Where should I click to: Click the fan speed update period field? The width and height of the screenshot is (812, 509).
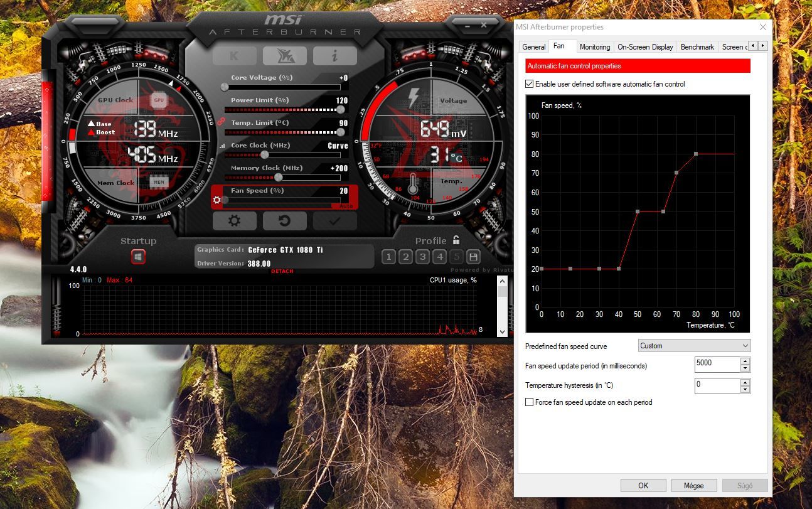coord(717,365)
